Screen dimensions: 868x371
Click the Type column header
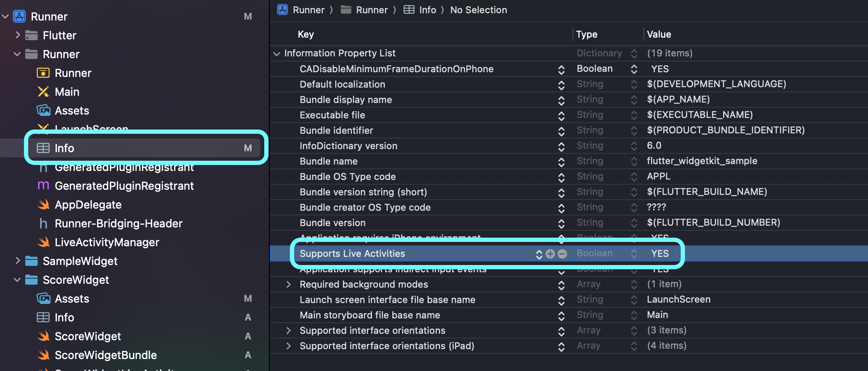(587, 34)
